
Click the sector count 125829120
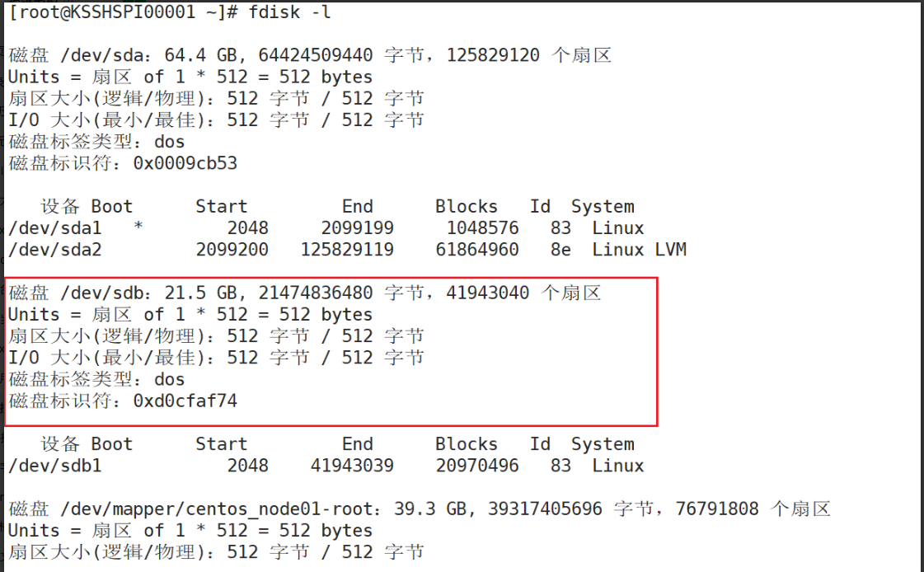(x=493, y=55)
